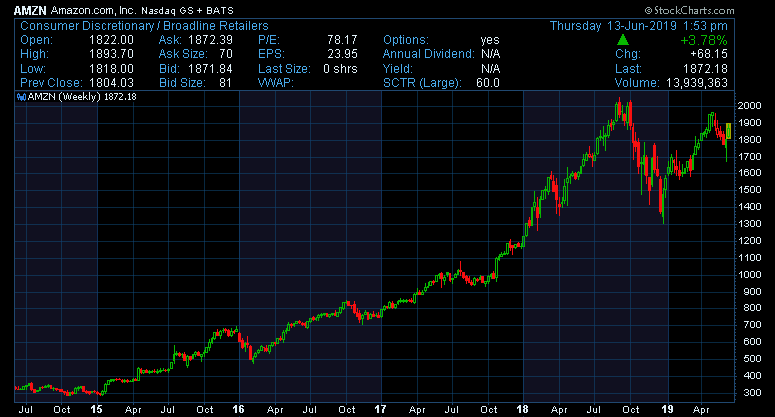Click the 18 year label on the time axis
The image size is (775, 417).
tap(522, 409)
